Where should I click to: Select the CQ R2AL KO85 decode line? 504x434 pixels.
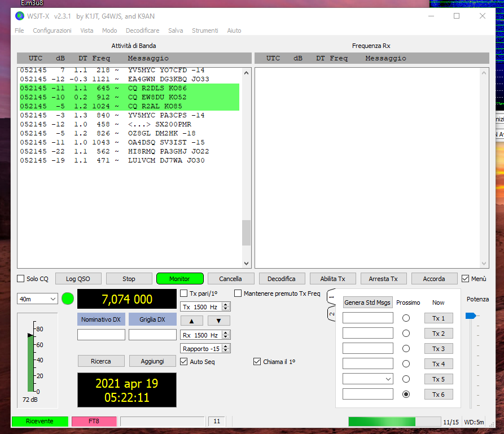[x=130, y=106]
